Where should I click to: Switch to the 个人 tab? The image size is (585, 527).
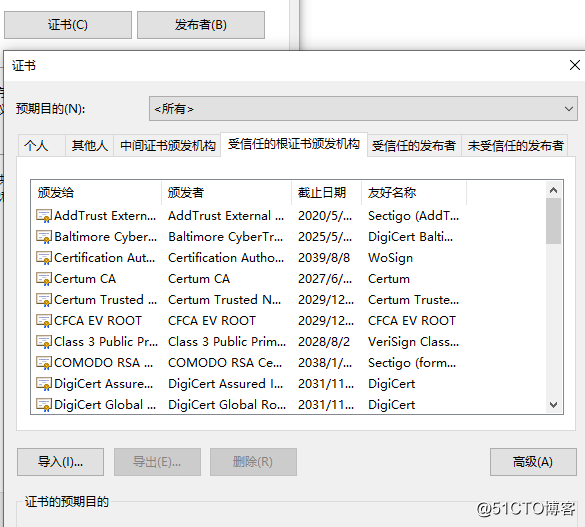click(41, 145)
